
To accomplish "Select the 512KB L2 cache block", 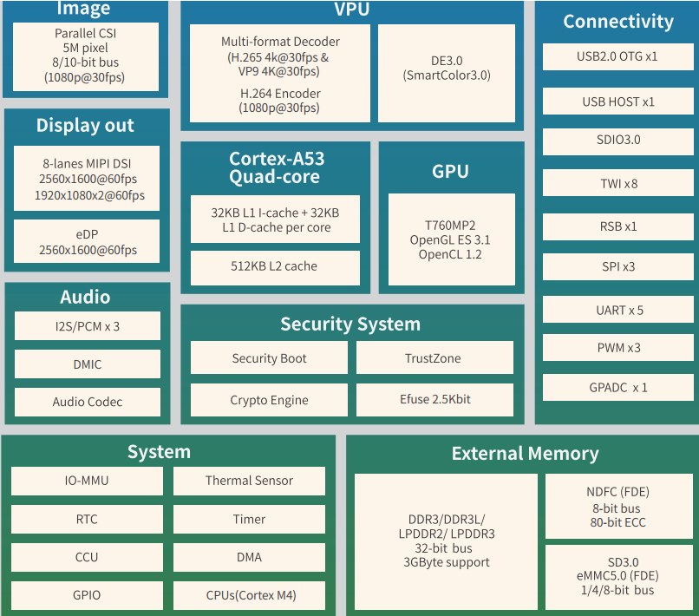I will (x=275, y=266).
